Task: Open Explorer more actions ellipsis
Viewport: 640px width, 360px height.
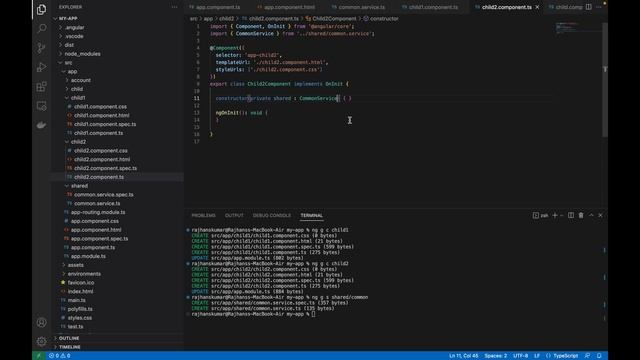Action: (174, 7)
